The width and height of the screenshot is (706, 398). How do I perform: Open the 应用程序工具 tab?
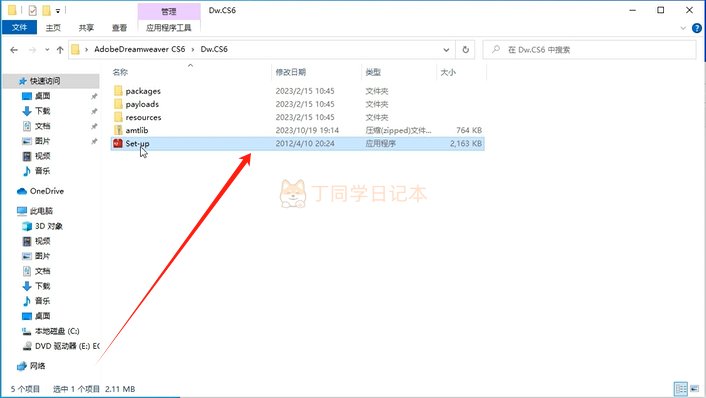[169, 27]
